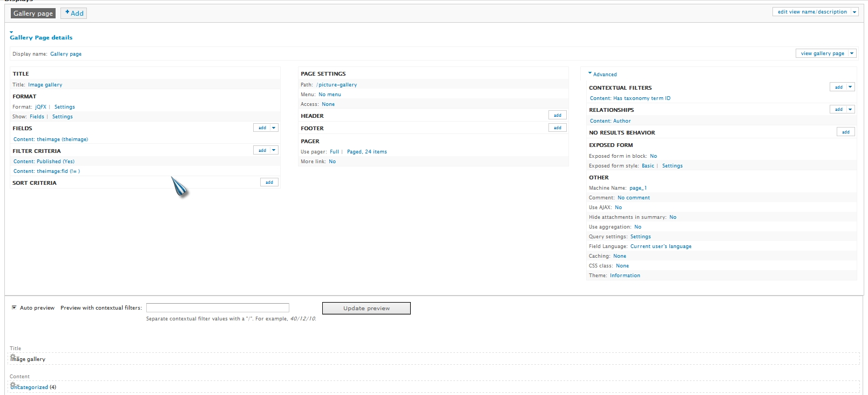Open the Fields add dropdown arrow
Screen dimensions: 868x395
pyautogui.click(x=274, y=128)
